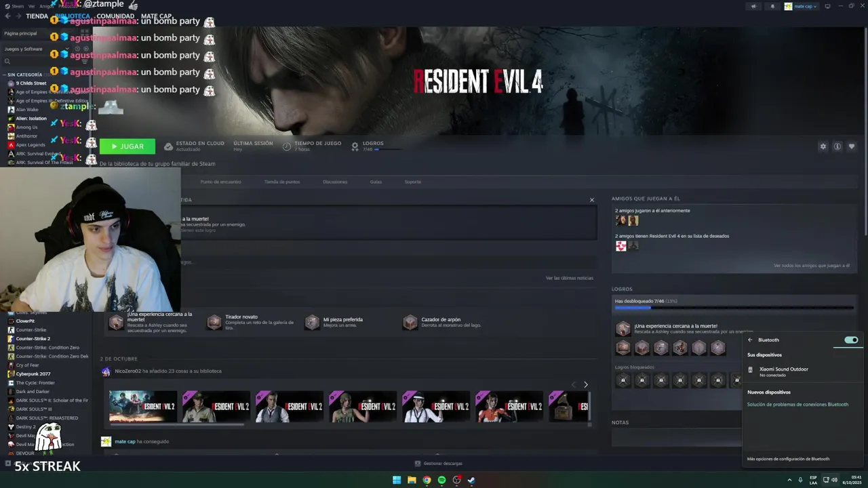The height and width of the screenshot is (488, 868).
Task: Go back in the Bluetooth panel
Action: (750, 340)
